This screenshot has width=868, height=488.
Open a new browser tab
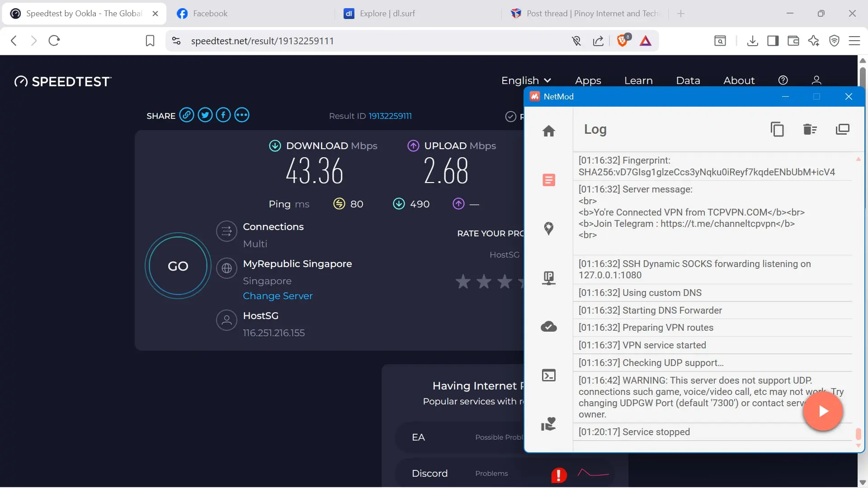pos(681,14)
